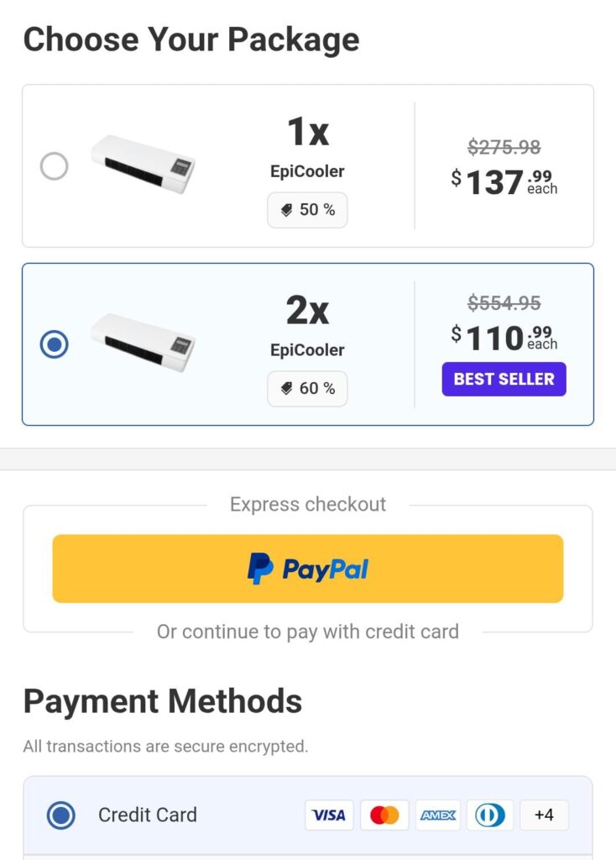This screenshot has width=616, height=860.
Task: Click the Mastercard icon
Action: click(384, 815)
